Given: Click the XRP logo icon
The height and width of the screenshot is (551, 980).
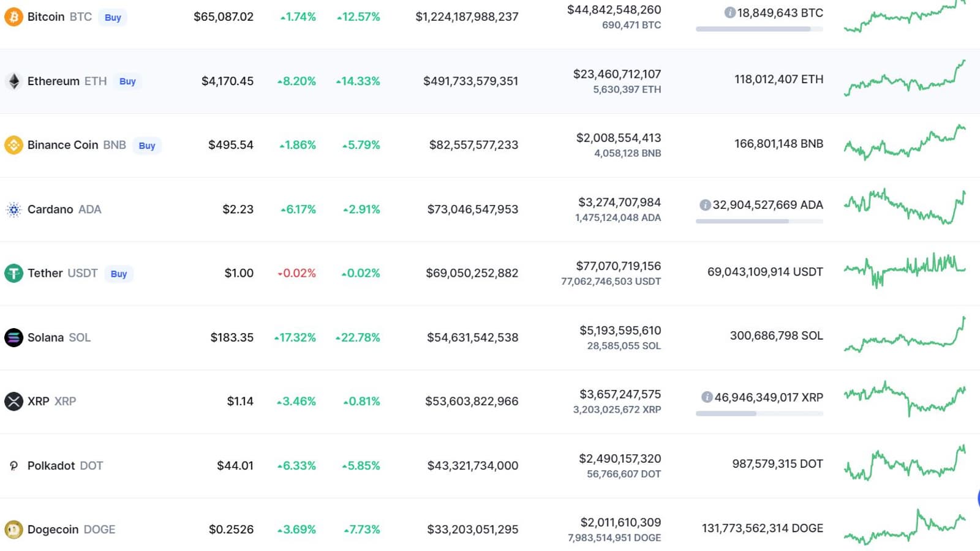Looking at the screenshot, I should 13,401.
